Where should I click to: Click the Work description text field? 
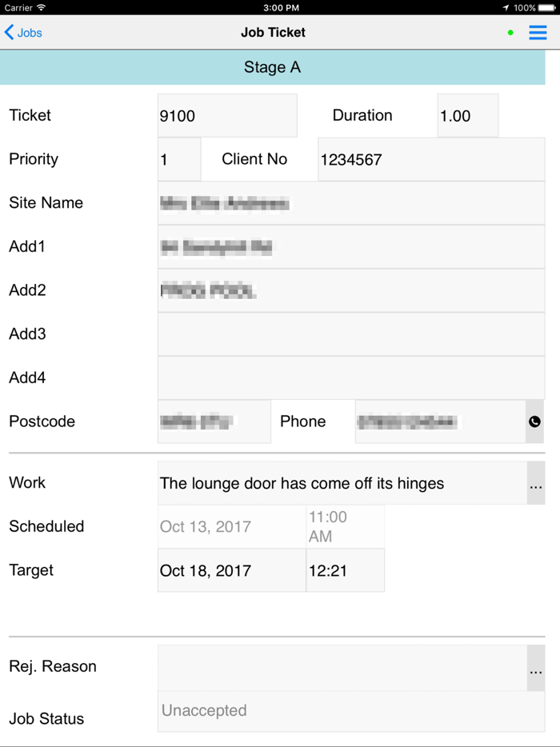pos(342,483)
